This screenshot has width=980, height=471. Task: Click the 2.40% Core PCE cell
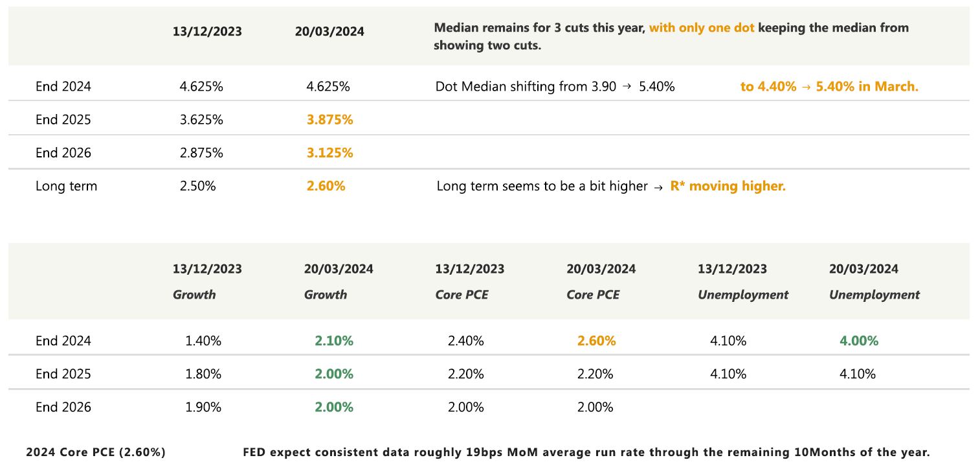point(465,341)
